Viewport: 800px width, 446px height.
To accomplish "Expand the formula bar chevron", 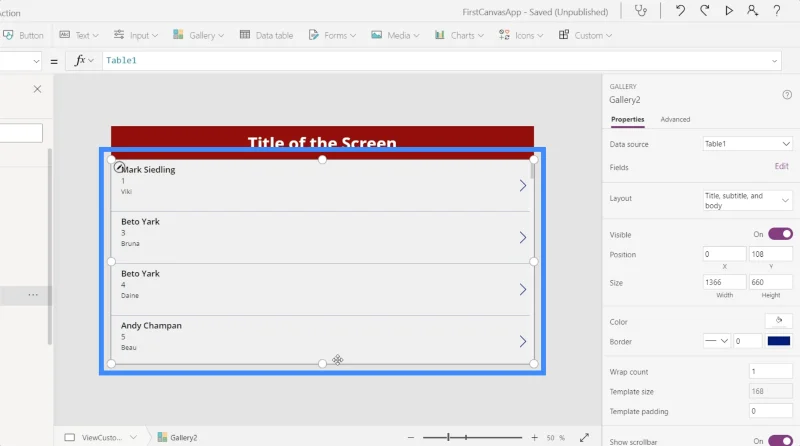I will tap(774, 61).
